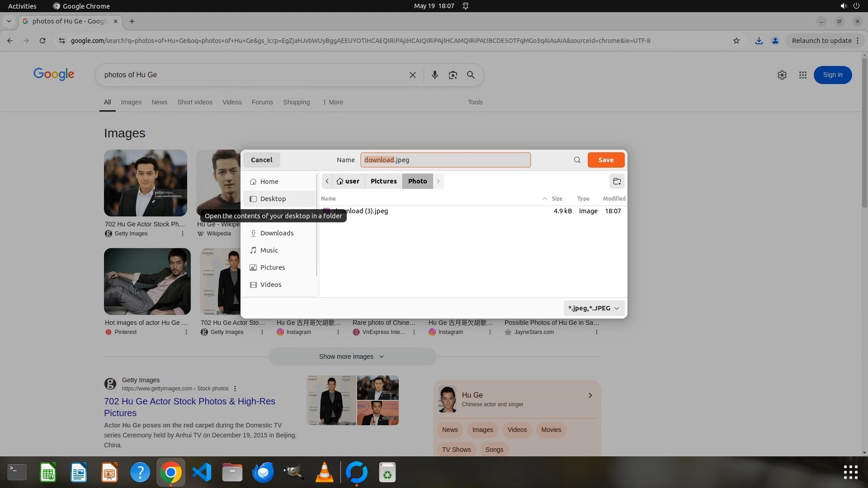Open Google apps grid icon

coord(802,75)
